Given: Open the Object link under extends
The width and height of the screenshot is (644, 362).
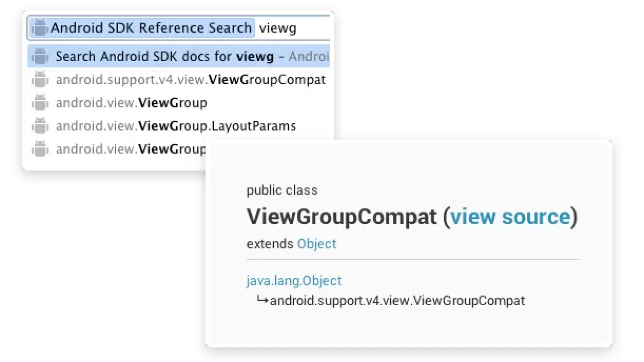Looking at the screenshot, I should point(316,243).
